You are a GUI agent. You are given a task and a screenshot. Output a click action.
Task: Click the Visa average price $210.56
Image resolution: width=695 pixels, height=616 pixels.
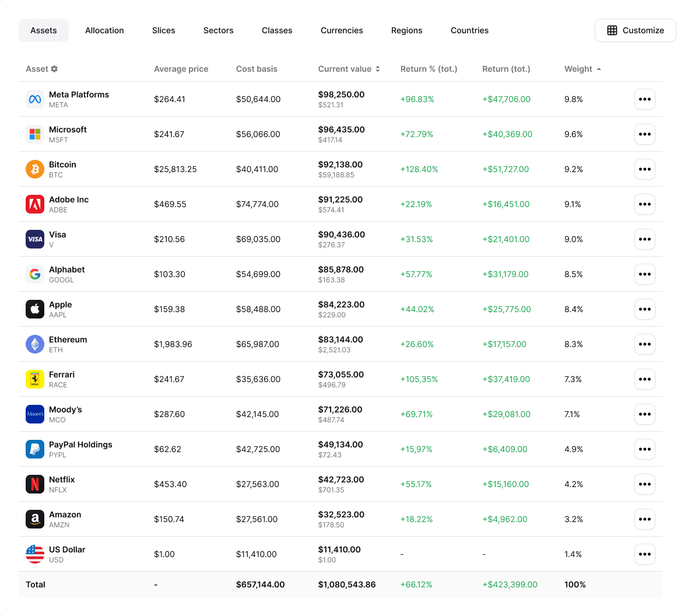(x=169, y=240)
